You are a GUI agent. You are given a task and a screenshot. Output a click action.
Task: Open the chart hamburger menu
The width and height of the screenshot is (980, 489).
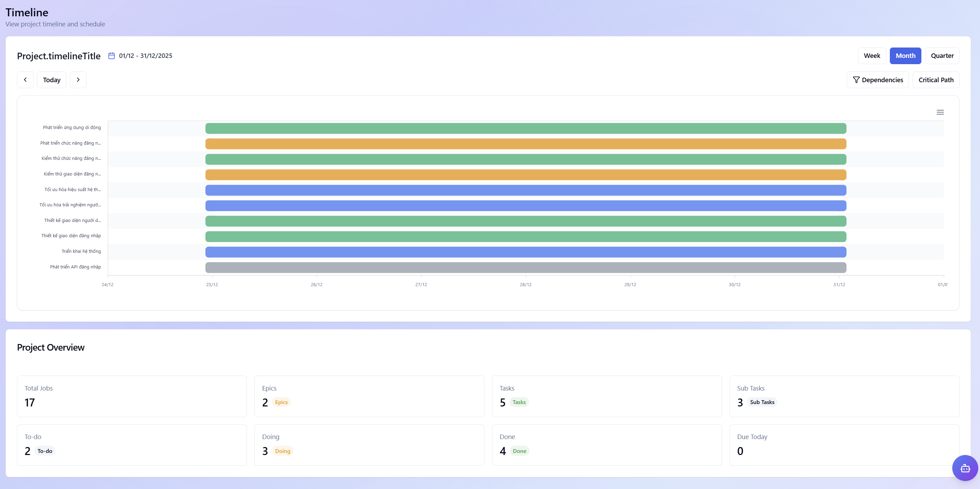click(940, 112)
